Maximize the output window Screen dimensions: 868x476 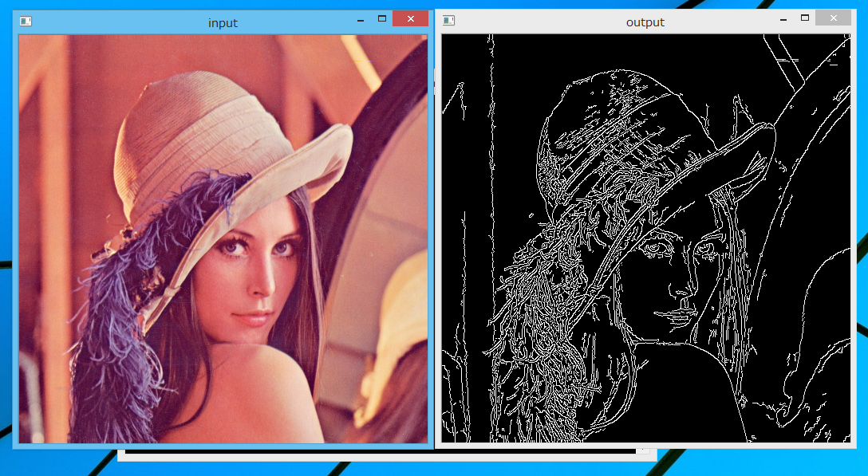pyautogui.click(x=805, y=18)
